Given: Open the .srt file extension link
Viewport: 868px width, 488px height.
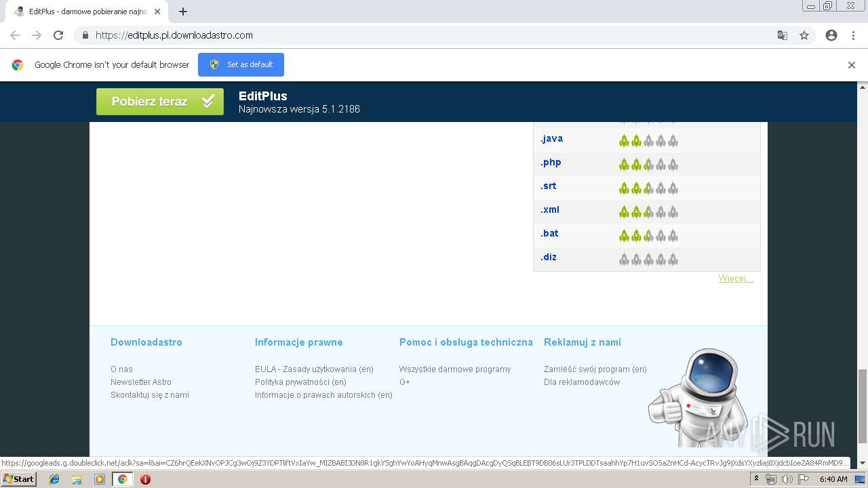Looking at the screenshot, I should pos(549,186).
